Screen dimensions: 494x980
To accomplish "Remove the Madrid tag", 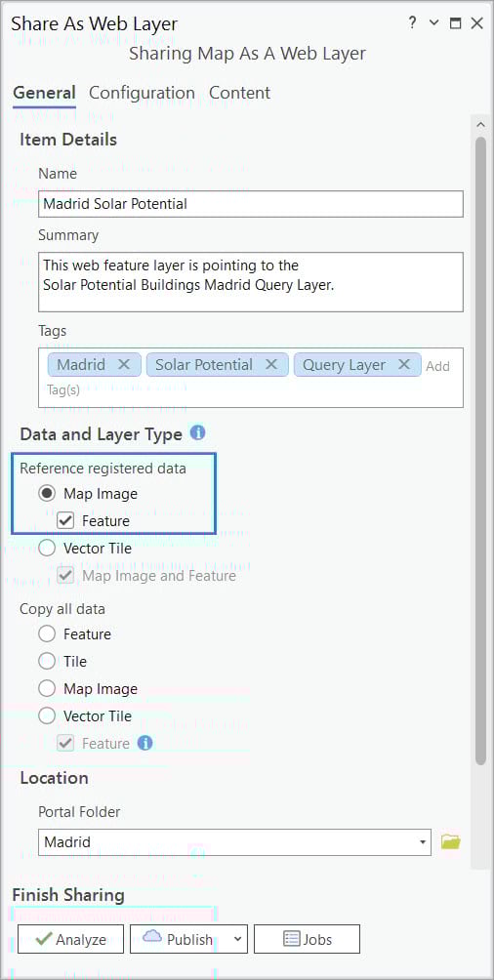I will (x=124, y=364).
